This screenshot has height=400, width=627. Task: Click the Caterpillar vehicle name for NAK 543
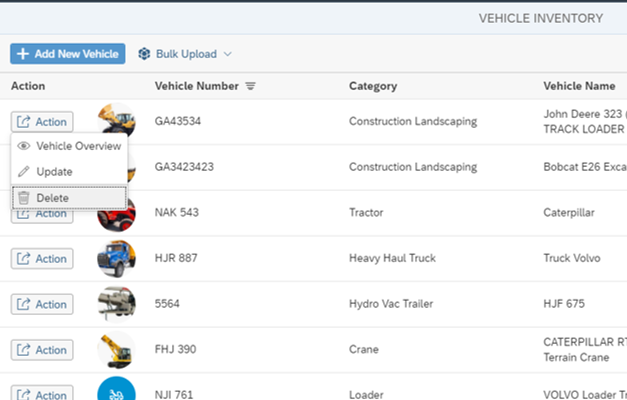(x=569, y=212)
